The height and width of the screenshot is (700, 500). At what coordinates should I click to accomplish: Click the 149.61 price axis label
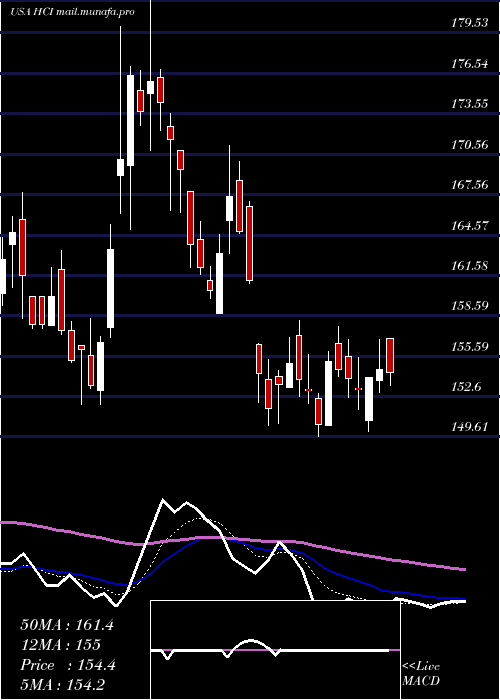point(469,427)
